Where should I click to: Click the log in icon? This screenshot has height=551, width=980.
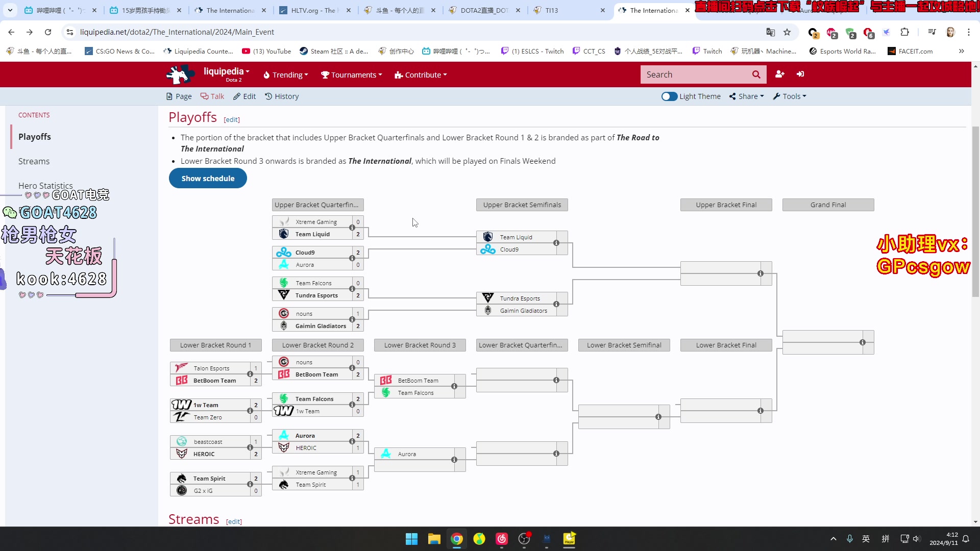[800, 74]
